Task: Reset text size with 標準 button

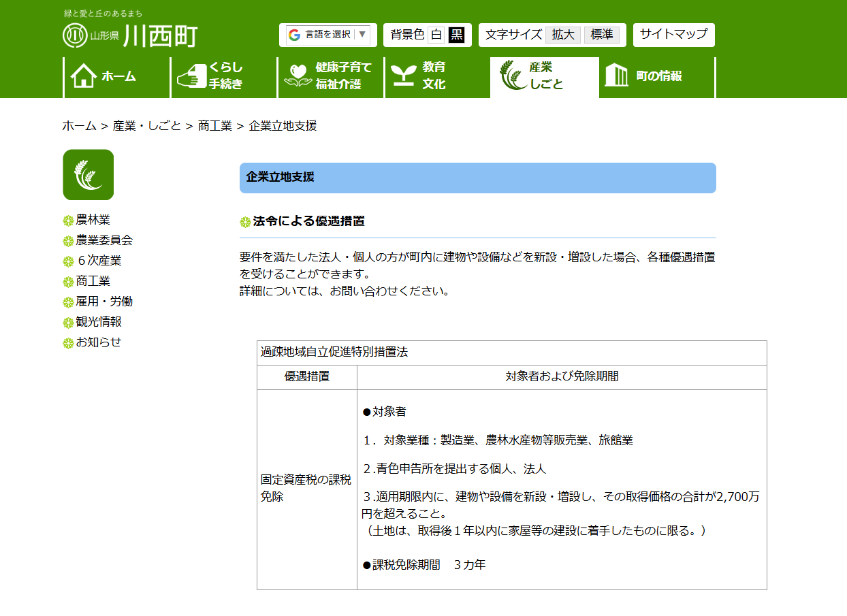Action: click(x=602, y=35)
